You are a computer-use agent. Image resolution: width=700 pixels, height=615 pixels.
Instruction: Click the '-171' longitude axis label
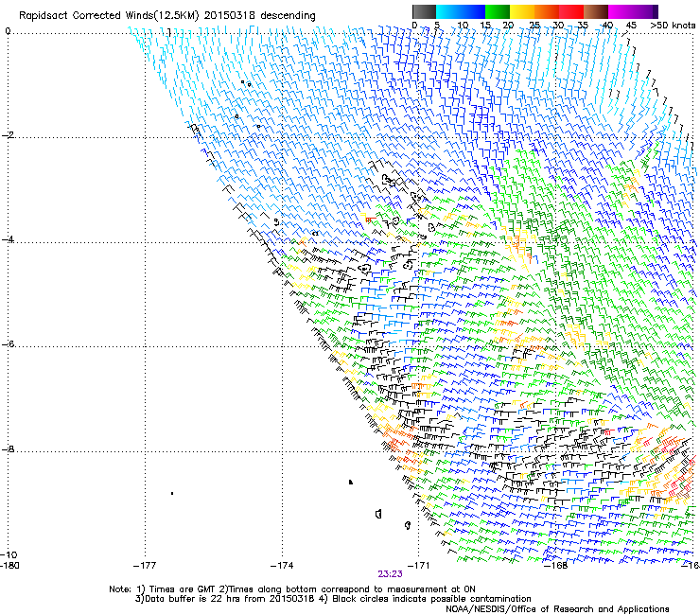[x=419, y=566]
